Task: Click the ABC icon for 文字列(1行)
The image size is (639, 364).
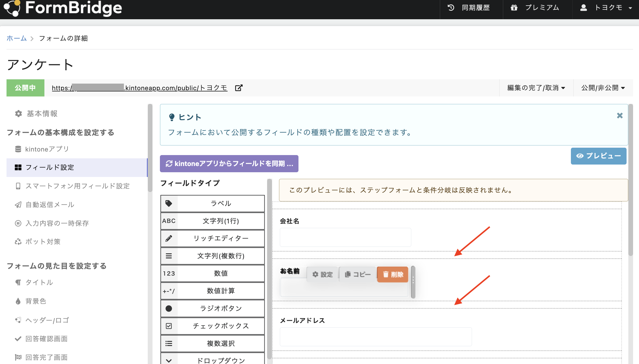Action: [169, 221]
